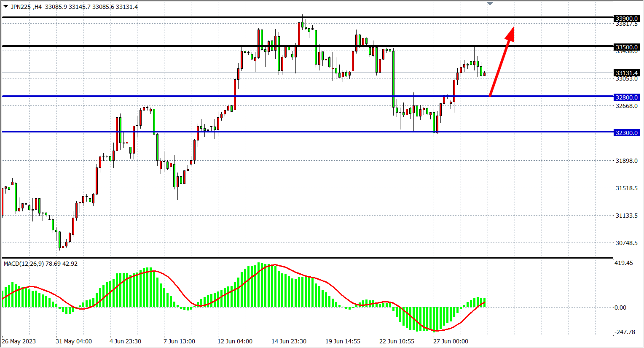
Task: Click the 7 Jun 13:00 time label
Action: tap(179, 341)
